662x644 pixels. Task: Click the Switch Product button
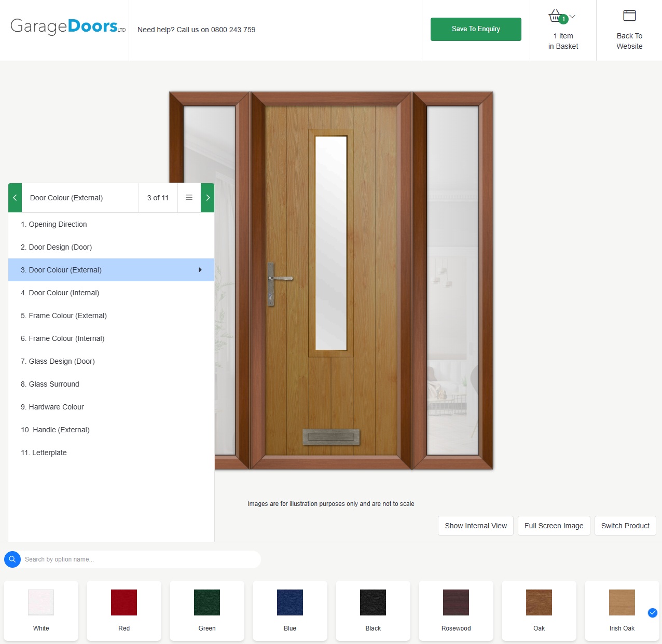point(625,526)
